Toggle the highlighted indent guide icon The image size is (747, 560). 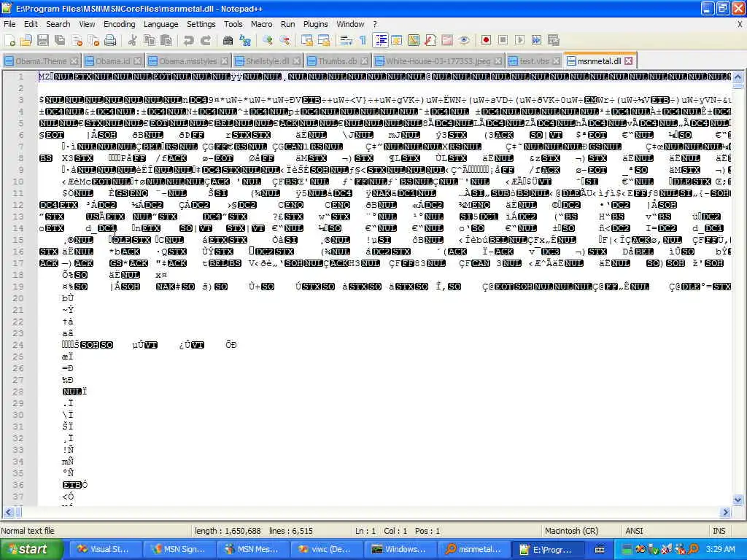pos(381,41)
